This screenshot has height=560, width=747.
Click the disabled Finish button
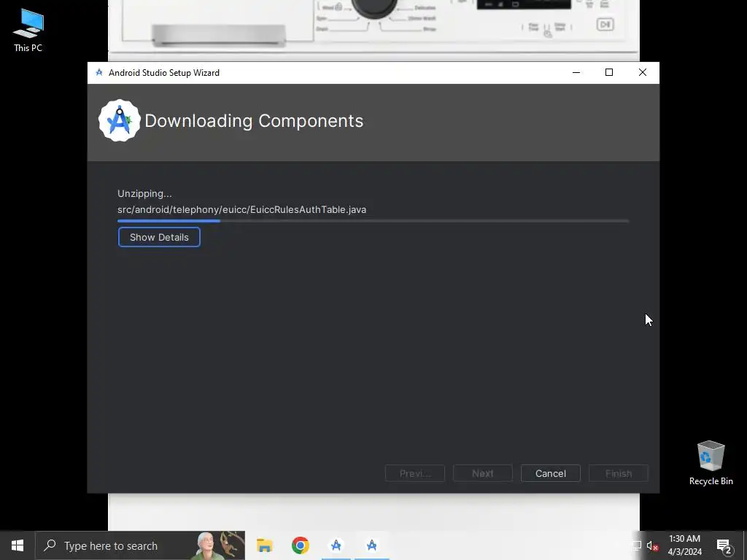[619, 473]
